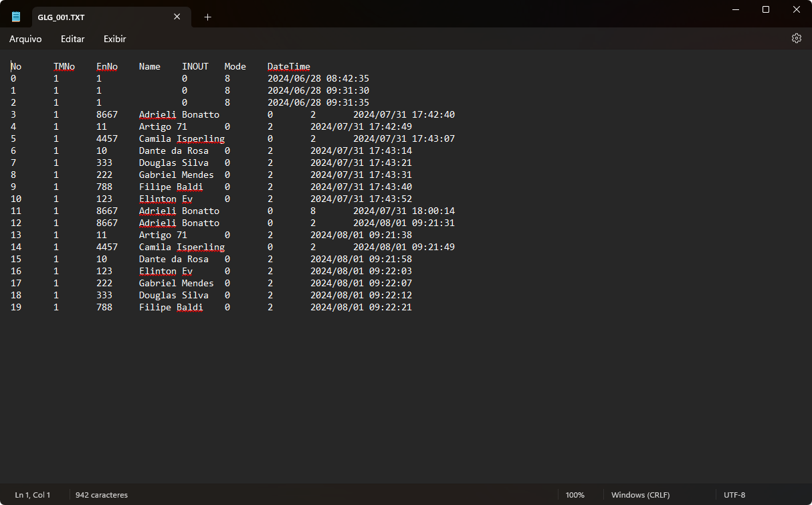
Task: Open the Notepad settings gear icon
Action: pos(796,39)
